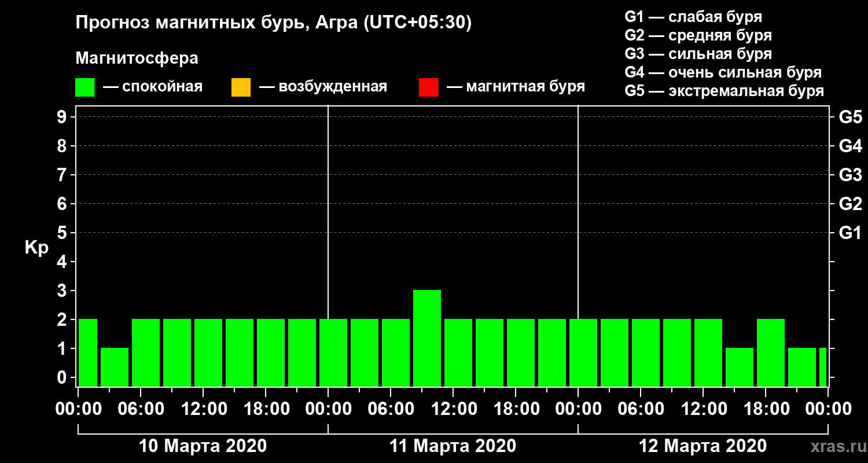Screen dimensions: 868x463
Task: Click the '9' label on Kp axis
Action: (63, 117)
